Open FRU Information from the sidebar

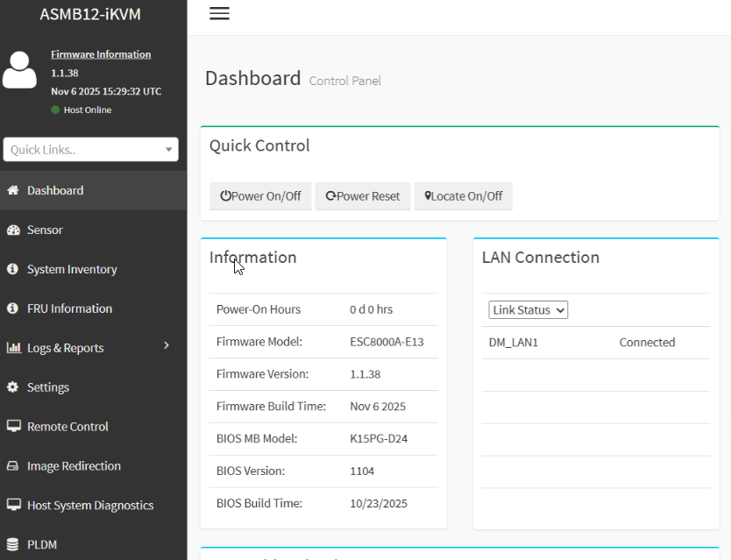coord(69,308)
